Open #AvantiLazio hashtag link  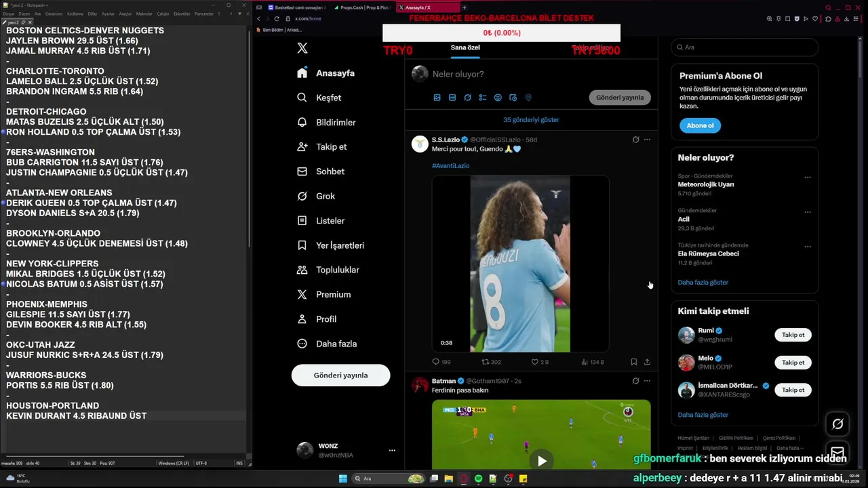tap(450, 166)
